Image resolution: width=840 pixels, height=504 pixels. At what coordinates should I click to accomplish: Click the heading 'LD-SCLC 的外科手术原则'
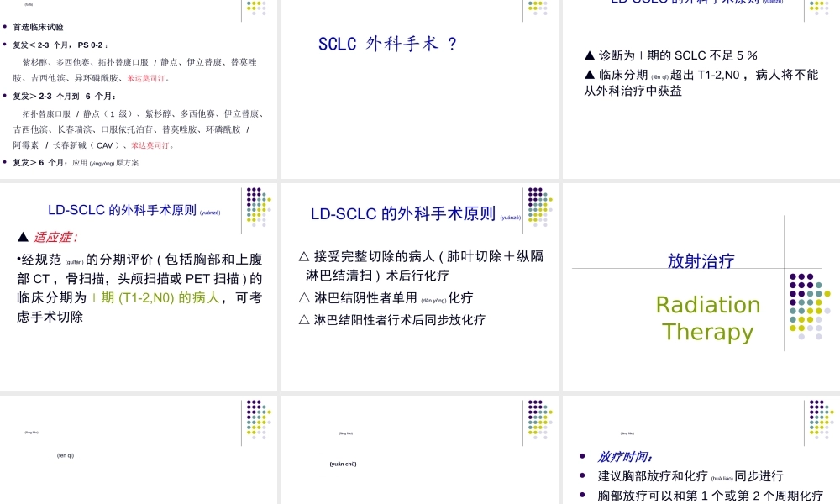pos(403,213)
